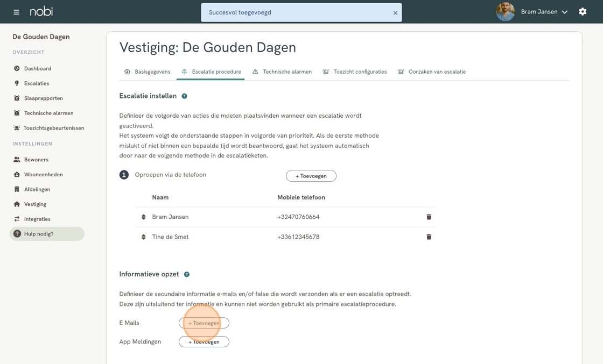Open Dashboard in the sidebar
603x364 pixels.
37,69
